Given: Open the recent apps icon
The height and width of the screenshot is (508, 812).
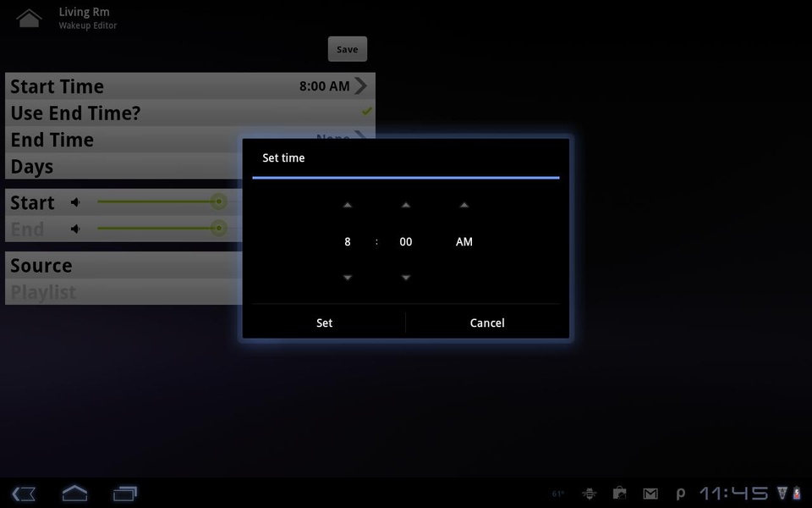Looking at the screenshot, I should pyautogui.click(x=125, y=494).
